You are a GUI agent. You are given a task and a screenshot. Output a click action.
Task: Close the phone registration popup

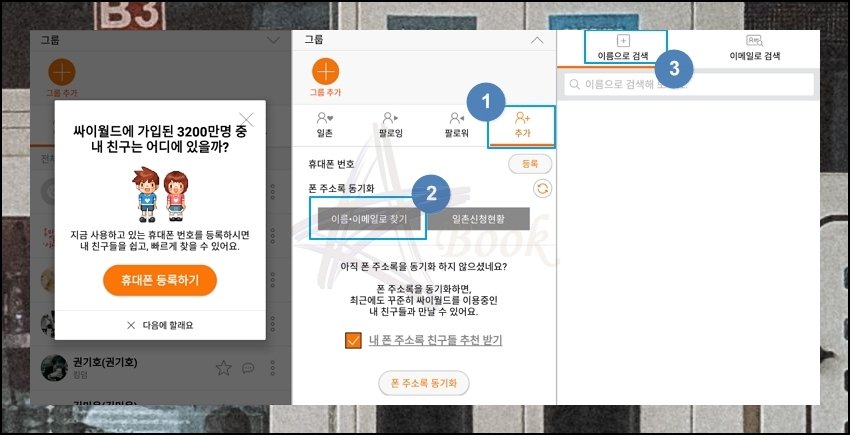pyautogui.click(x=246, y=119)
